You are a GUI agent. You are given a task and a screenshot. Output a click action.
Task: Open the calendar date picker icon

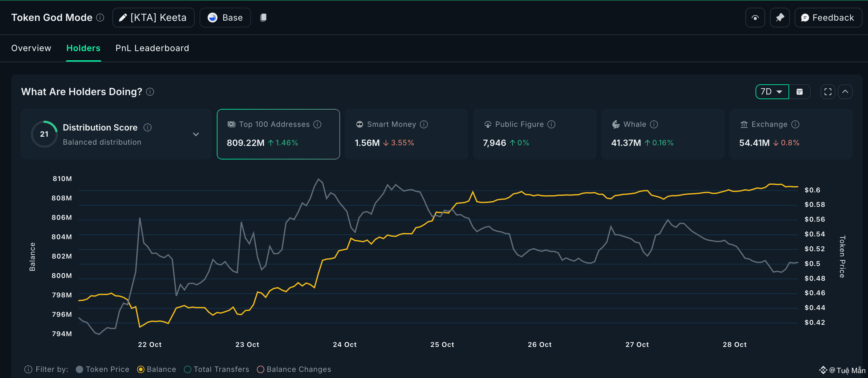[x=799, y=91]
